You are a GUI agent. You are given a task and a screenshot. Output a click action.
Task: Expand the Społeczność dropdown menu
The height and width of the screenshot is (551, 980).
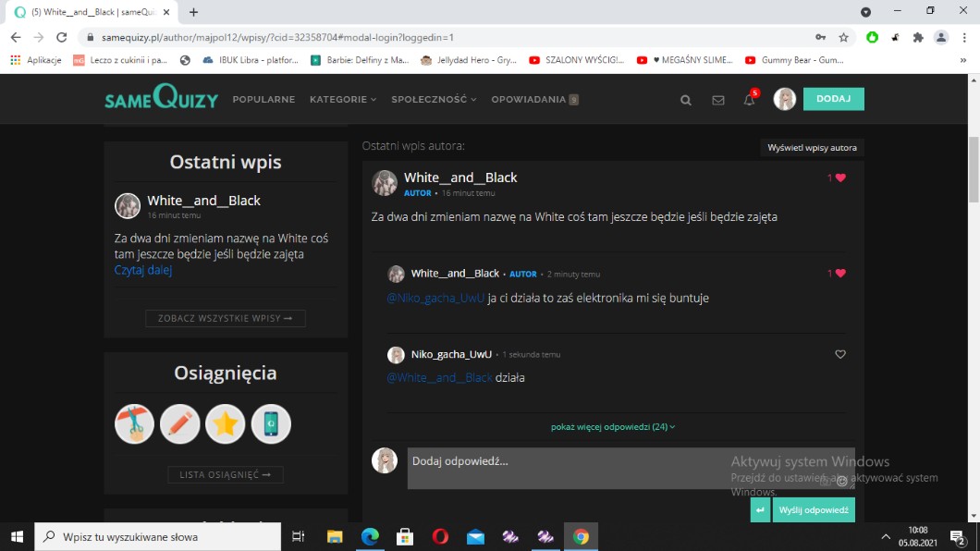pos(434,100)
